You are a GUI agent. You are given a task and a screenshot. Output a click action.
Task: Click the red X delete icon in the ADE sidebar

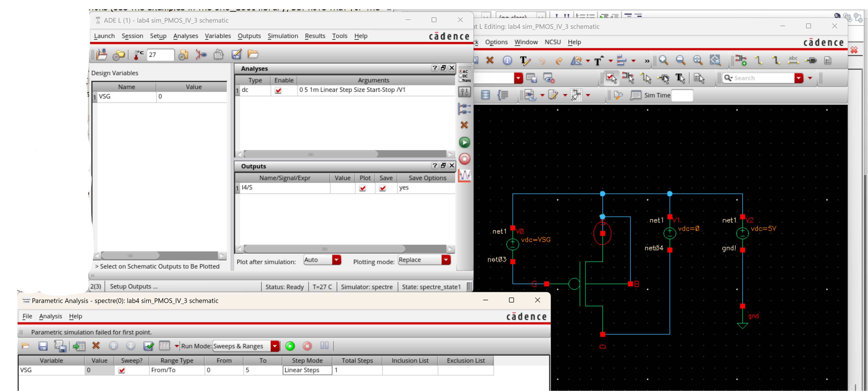coord(464,125)
